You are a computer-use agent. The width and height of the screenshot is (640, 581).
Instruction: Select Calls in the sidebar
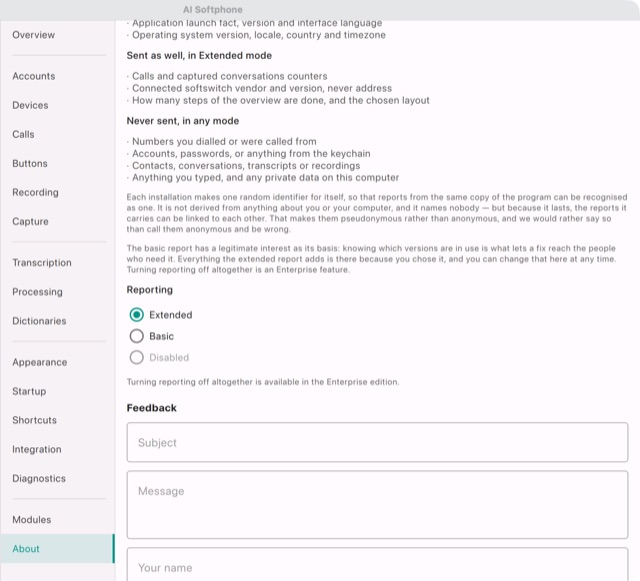coord(23,134)
